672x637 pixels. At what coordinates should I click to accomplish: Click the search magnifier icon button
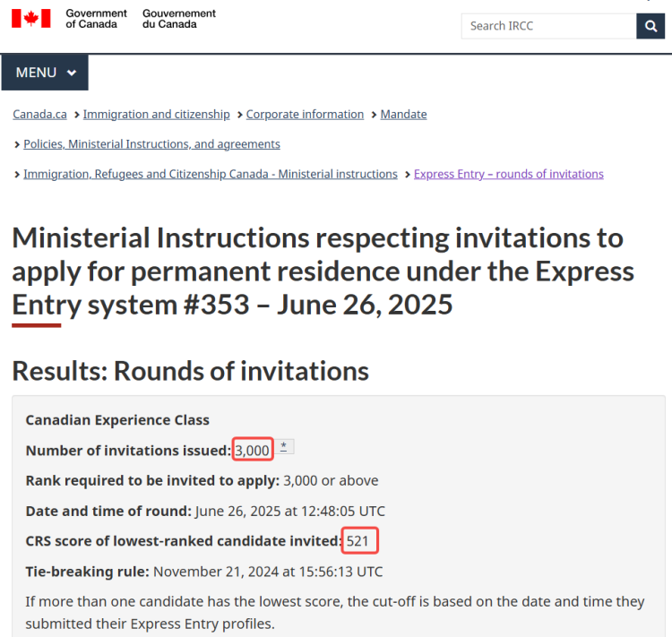pyautogui.click(x=650, y=26)
